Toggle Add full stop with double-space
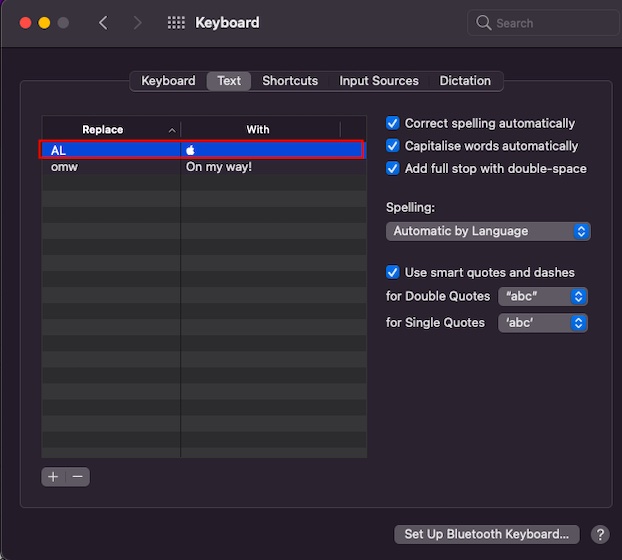The image size is (622, 560). [393, 168]
